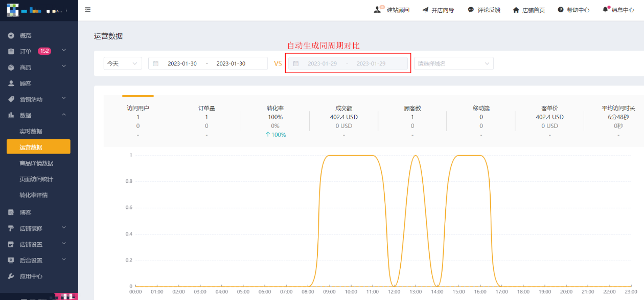Click the 应用中心 wrench icon
This screenshot has width=644, height=300.
11,276
